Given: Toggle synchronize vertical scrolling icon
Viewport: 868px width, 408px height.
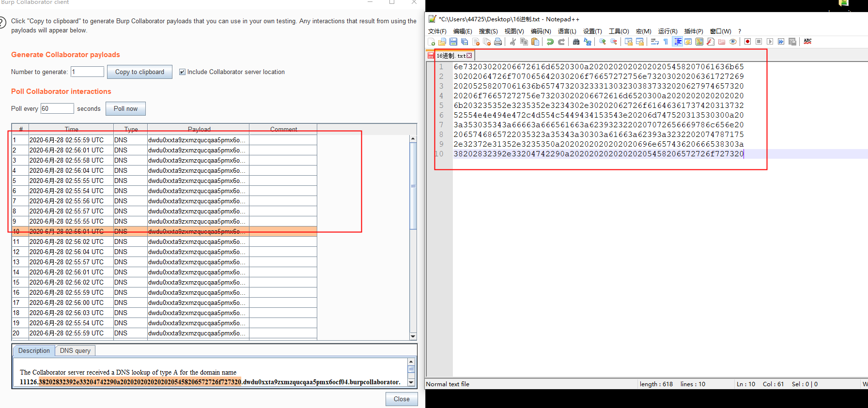Looking at the screenshot, I should pos(629,42).
